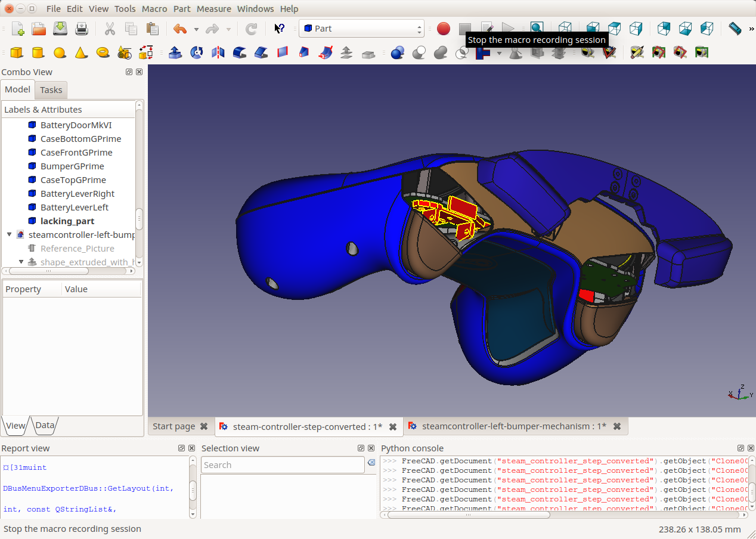Create a Cylinder primitive
Screen dimensions: 756x539
[x=38, y=52]
